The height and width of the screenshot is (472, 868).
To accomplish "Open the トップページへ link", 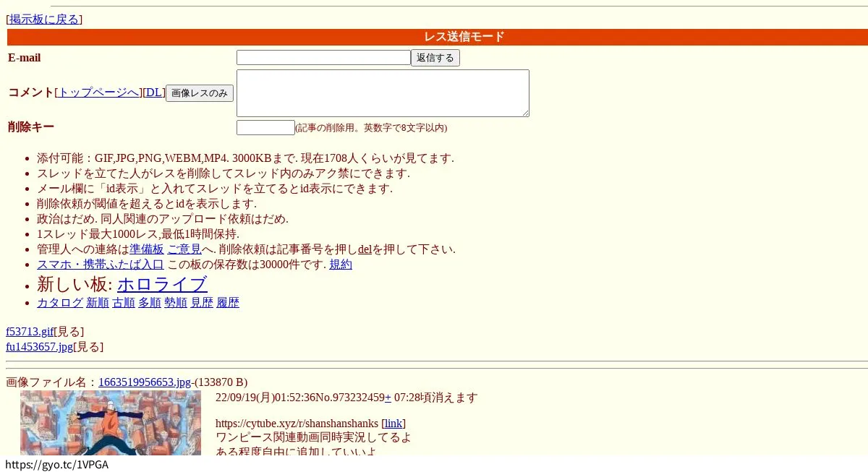I will click(x=99, y=93).
